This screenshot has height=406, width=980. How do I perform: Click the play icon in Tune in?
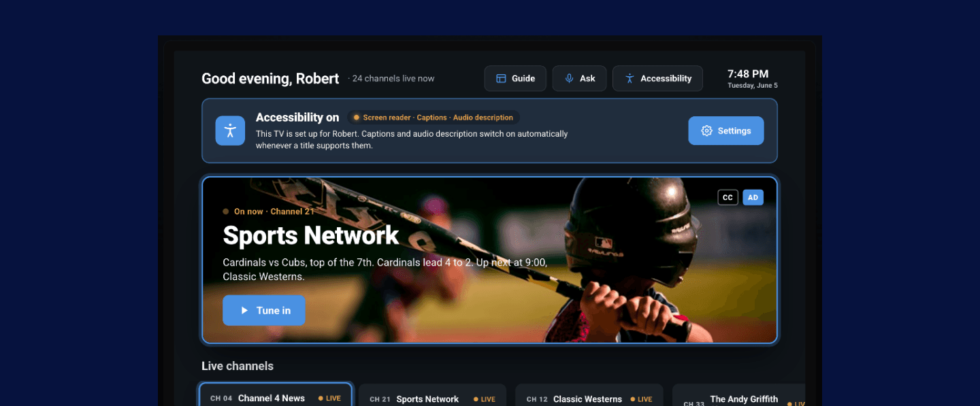point(244,311)
